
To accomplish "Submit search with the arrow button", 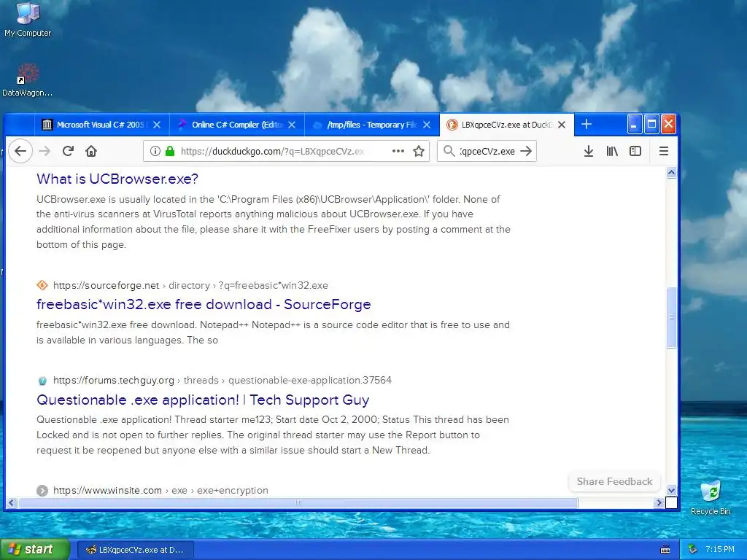I will [x=526, y=152].
